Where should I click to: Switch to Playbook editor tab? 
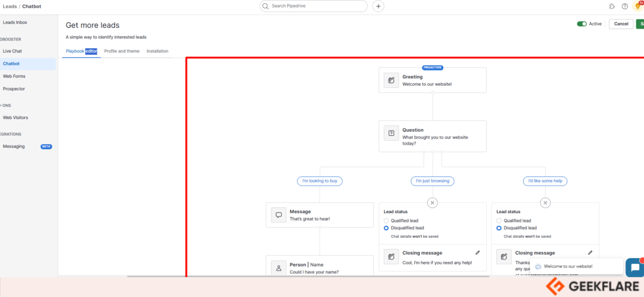click(x=81, y=51)
